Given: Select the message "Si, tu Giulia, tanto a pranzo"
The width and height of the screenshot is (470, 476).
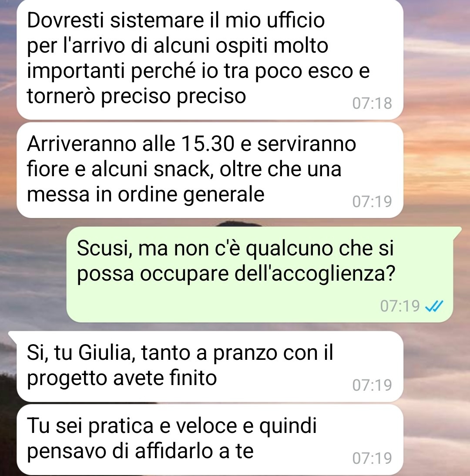Looking at the screenshot, I should pos(210,366).
